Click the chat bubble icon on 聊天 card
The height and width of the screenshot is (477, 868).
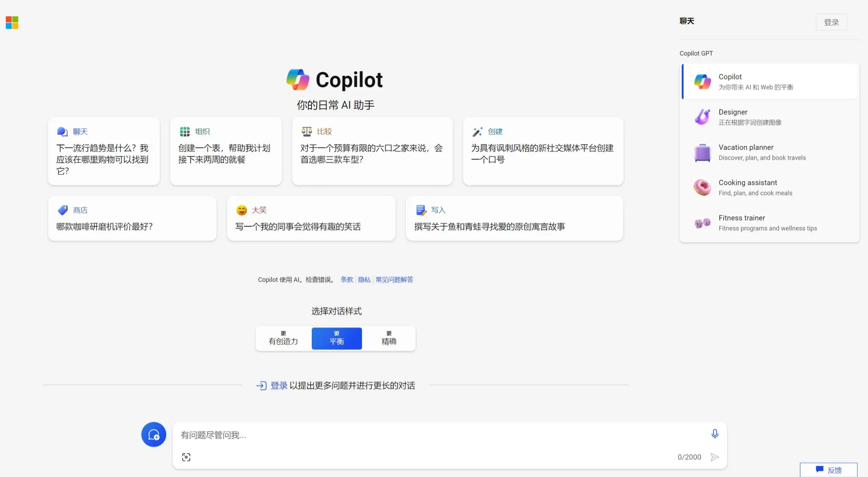62,132
